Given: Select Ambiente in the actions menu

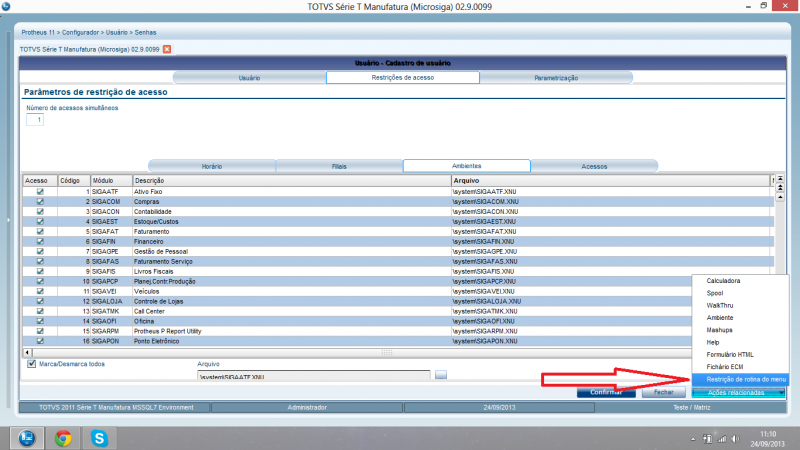Looking at the screenshot, I should pos(740,317).
